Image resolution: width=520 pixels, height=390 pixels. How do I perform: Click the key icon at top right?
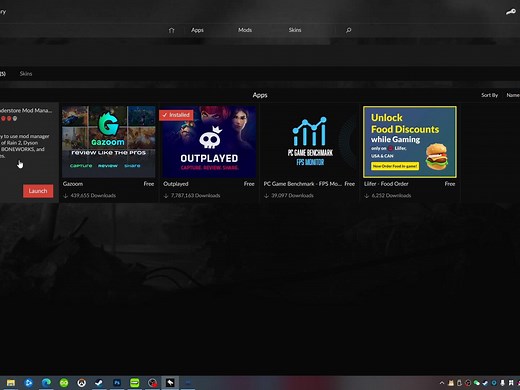tap(511, 12)
